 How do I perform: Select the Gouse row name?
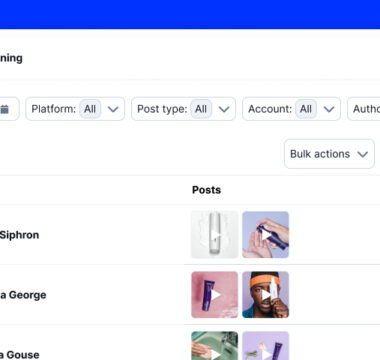[x=20, y=355]
